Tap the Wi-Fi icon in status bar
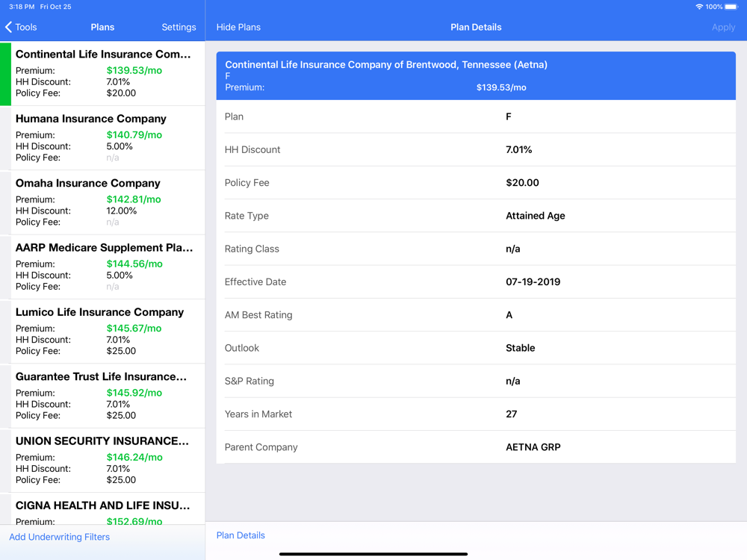Image resolution: width=747 pixels, height=560 pixels. click(x=699, y=7)
